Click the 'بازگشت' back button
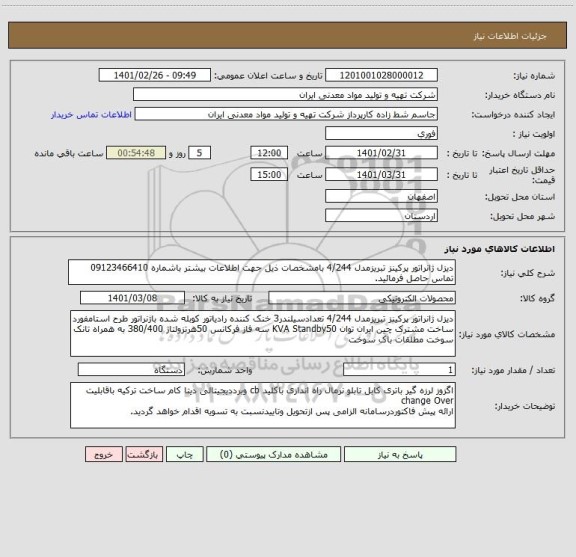The height and width of the screenshot is (557, 576). pos(144,454)
